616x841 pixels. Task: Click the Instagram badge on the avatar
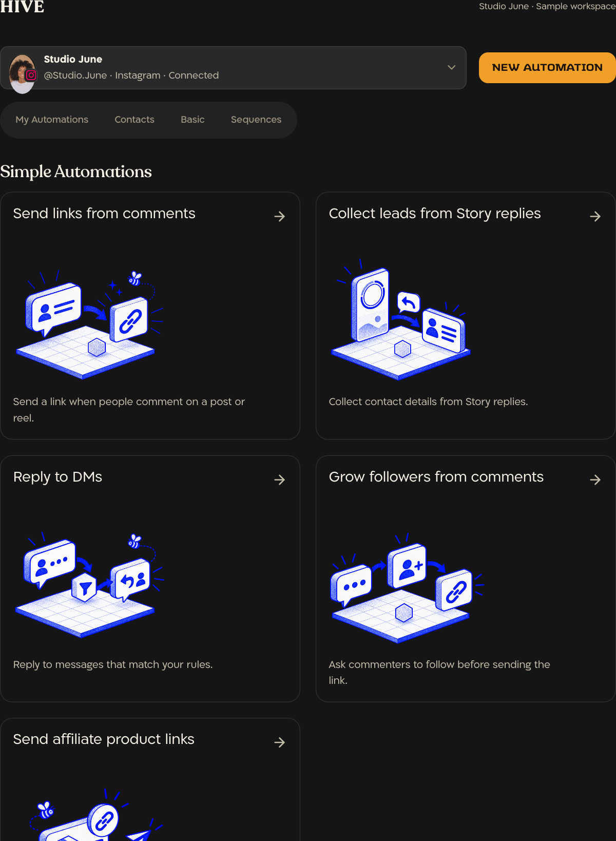click(x=31, y=75)
